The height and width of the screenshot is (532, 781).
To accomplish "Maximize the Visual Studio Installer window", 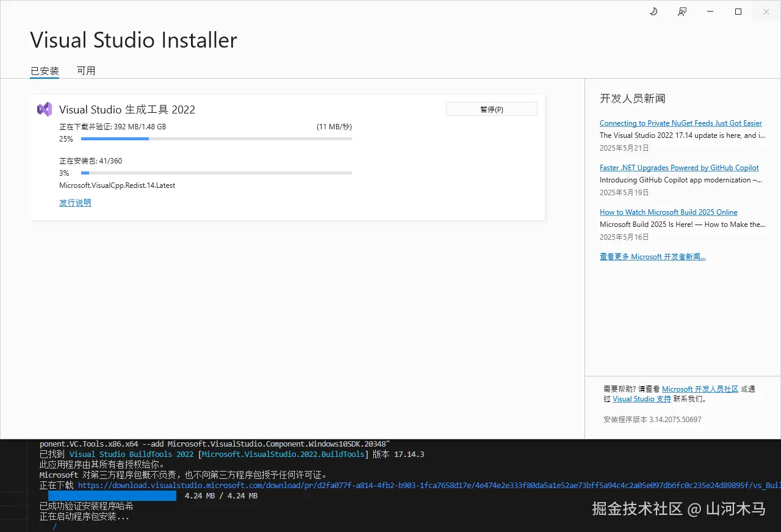I will [738, 12].
